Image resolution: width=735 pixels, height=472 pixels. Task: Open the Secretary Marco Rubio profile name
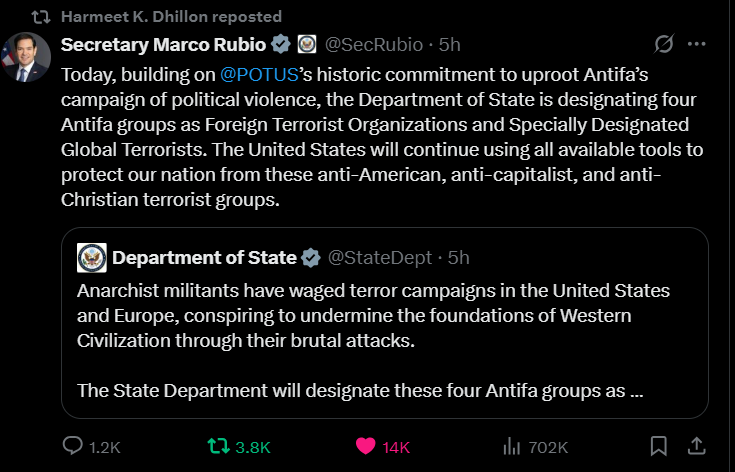(x=164, y=45)
